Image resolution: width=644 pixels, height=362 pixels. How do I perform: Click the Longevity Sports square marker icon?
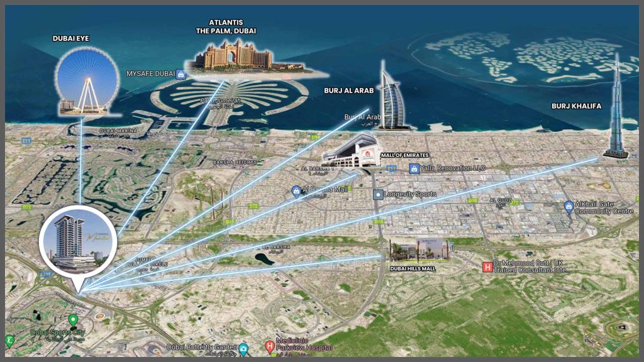point(378,195)
